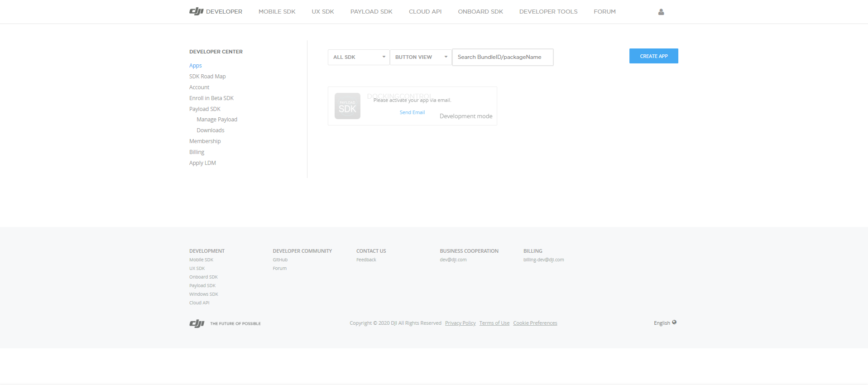Open the MOBILE SDK menu
Image resolution: width=868 pixels, height=385 pixels.
(x=277, y=12)
